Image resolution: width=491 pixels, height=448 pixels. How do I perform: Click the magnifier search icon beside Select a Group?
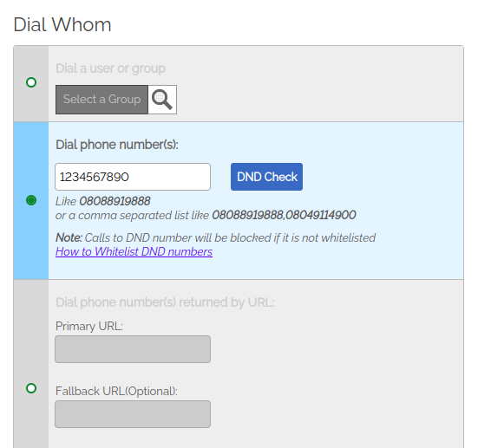(x=162, y=100)
